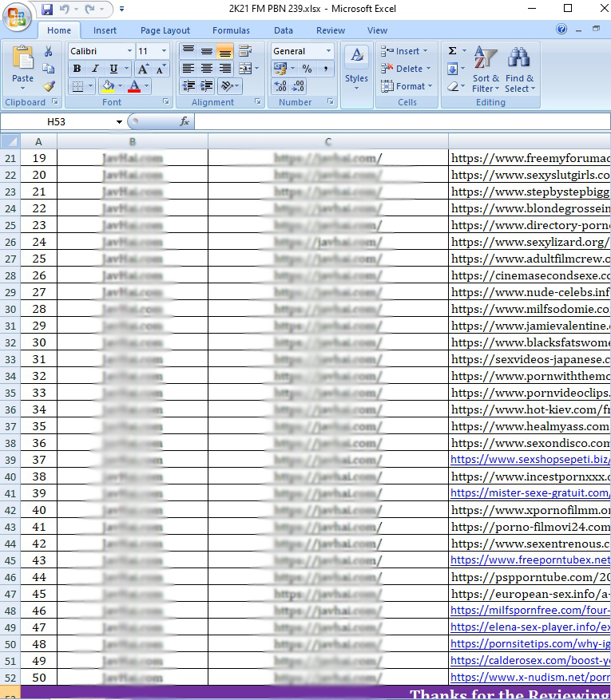Expand the font size dropdown
Viewport: 611px width, 700px height.
tap(164, 51)
